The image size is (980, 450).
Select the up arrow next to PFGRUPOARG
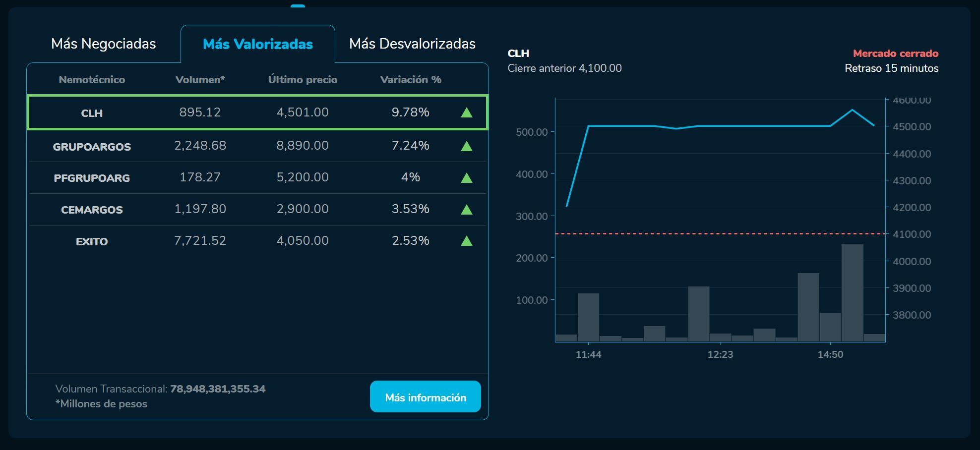tap(467, 177)
